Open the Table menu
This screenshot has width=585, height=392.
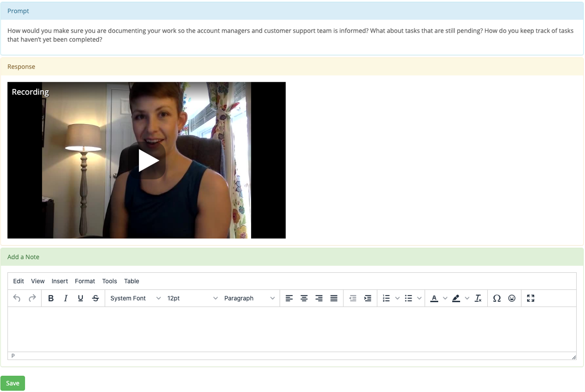[x=132, y=281]
